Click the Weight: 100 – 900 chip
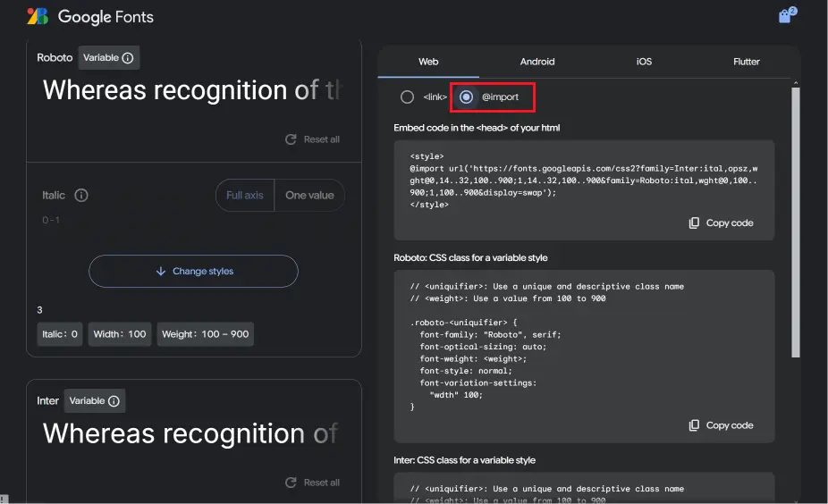The height and width of the screenshot is (504, 828). [x=205, y=334]
